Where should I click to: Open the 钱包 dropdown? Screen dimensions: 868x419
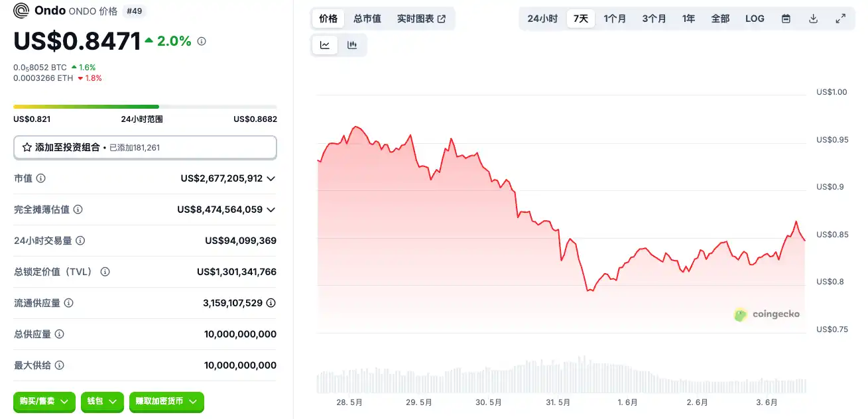[102, 401]
